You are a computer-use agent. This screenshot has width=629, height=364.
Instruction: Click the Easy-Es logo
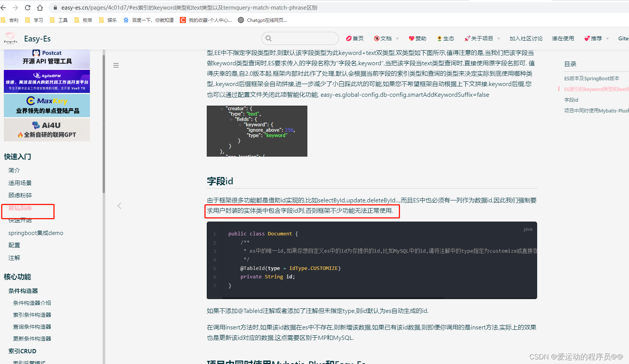tap(10, 38)
